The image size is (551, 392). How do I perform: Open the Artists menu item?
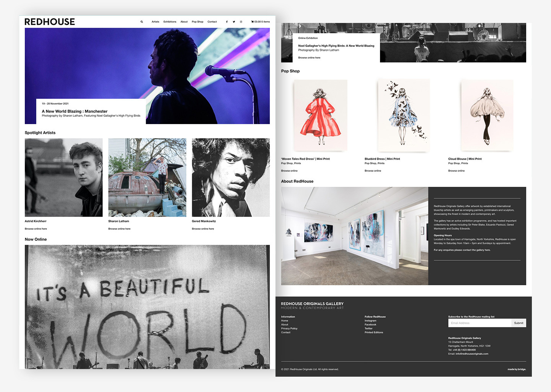[155, 22]
